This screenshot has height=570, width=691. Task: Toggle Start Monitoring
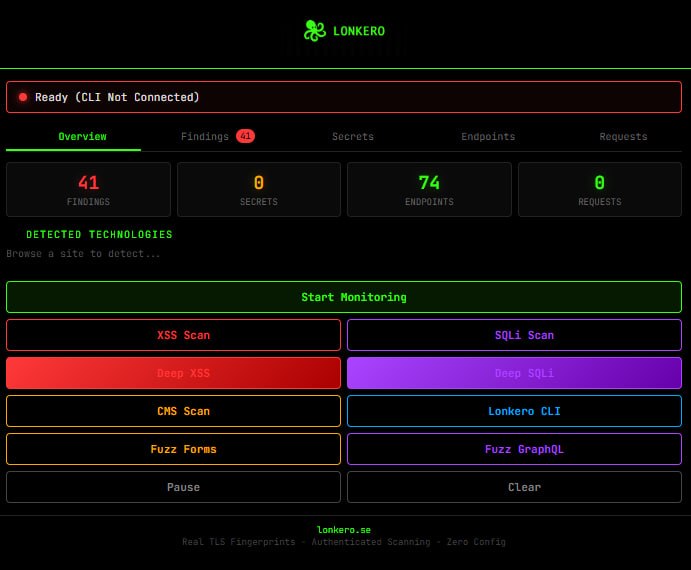[x=344, y=297]
